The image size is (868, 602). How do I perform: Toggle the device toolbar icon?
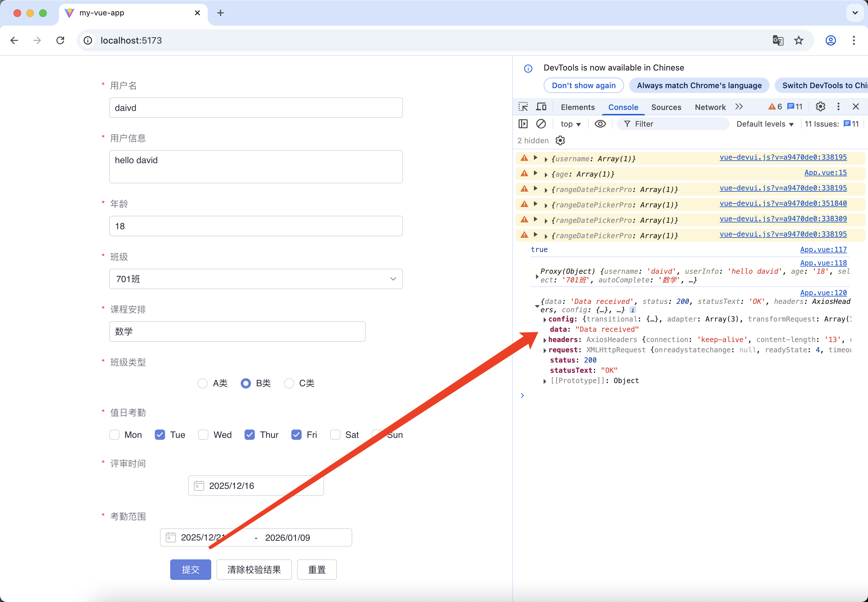(x=541, y=107)
